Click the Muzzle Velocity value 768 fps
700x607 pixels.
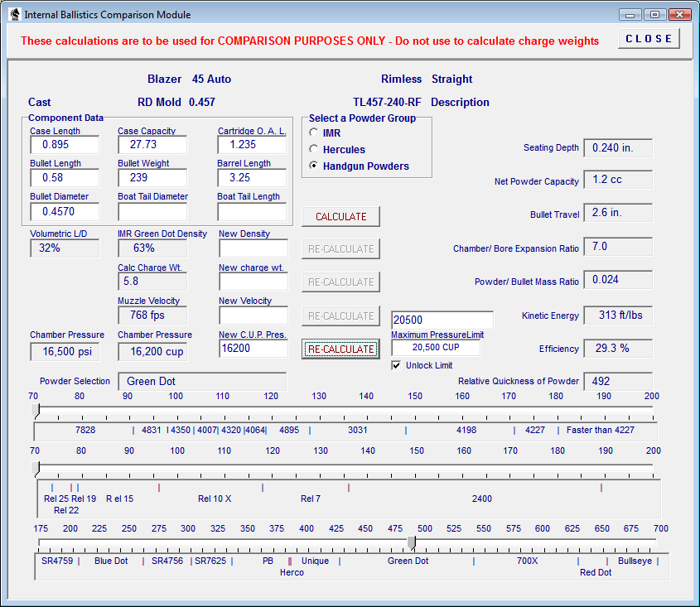coord(152,316)
